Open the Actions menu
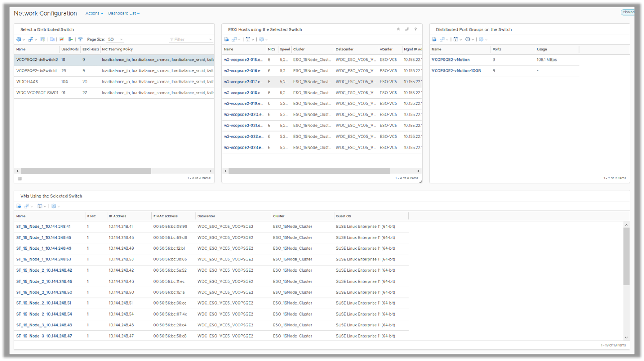This screenshot has width=644, height=361. click(x=94, y=13)
